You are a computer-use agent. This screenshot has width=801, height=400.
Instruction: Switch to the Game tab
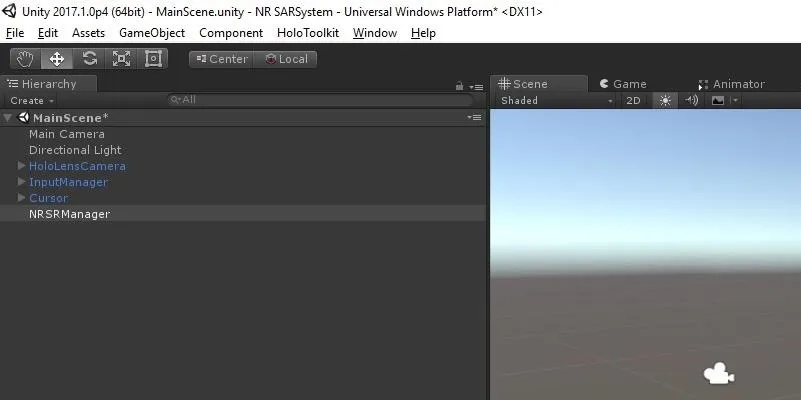click(x=623, y=84)
